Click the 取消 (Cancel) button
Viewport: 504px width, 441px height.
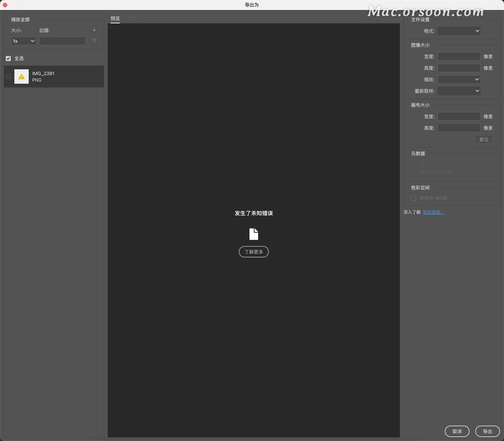(x=457, y=431)
